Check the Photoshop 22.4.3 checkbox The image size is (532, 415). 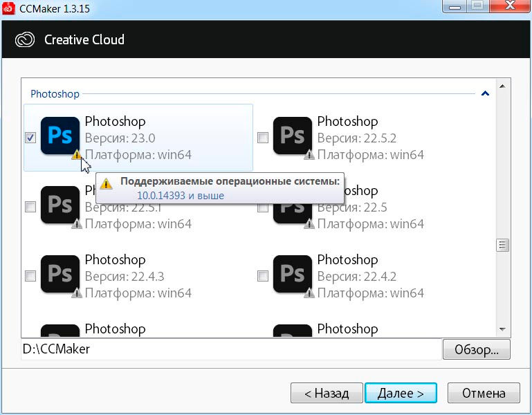[30, 276]
